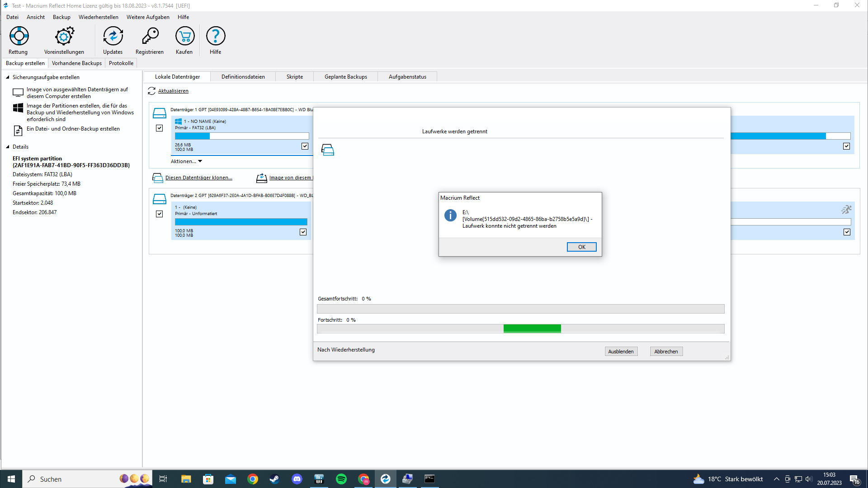Screen dimensions: 868x488
Task: Click the Aktualisieren refresh icon
Action: (x=152, y=91)
